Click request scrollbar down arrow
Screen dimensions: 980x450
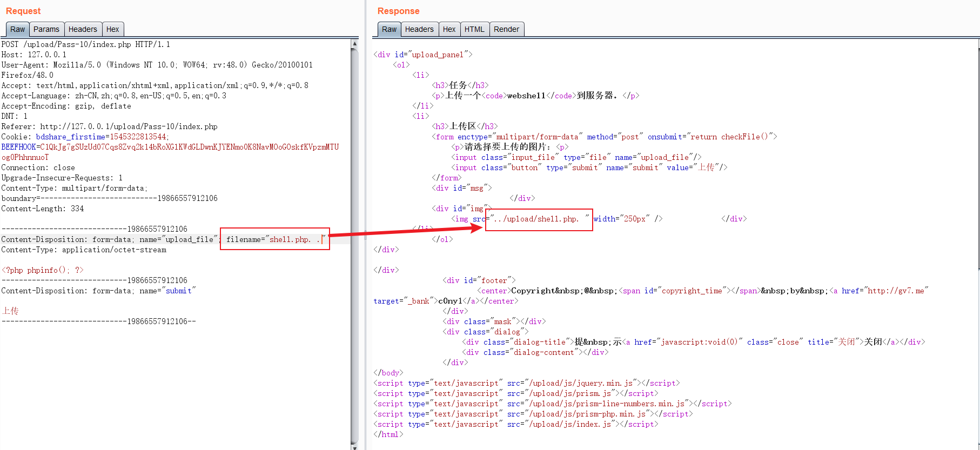coord(354,447)
